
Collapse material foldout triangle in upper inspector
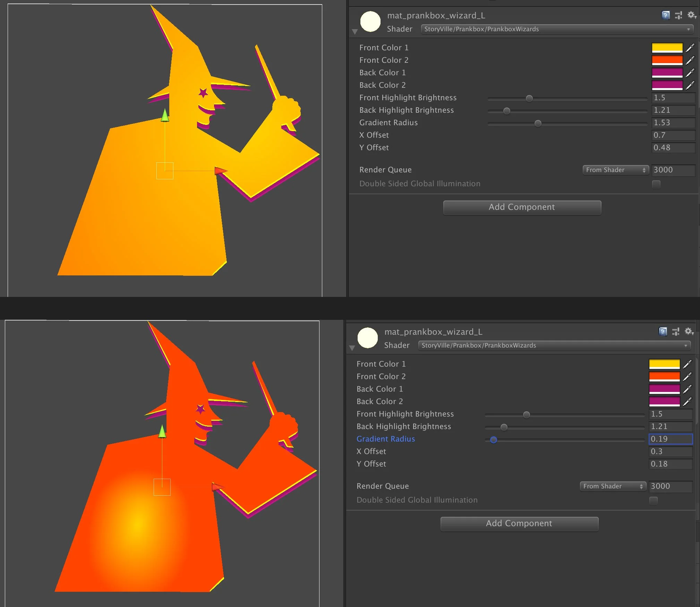[355, 32]
